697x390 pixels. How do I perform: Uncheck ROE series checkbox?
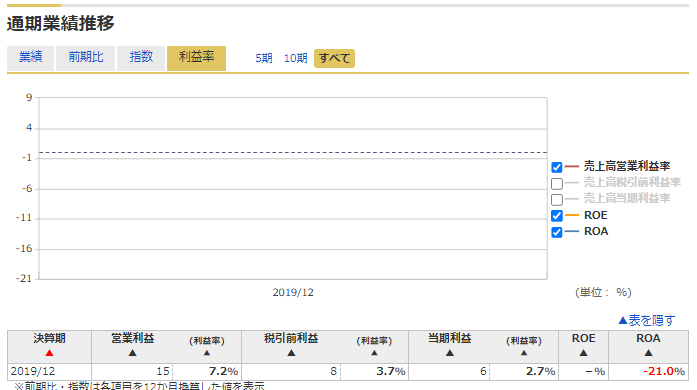pos(557,216)
